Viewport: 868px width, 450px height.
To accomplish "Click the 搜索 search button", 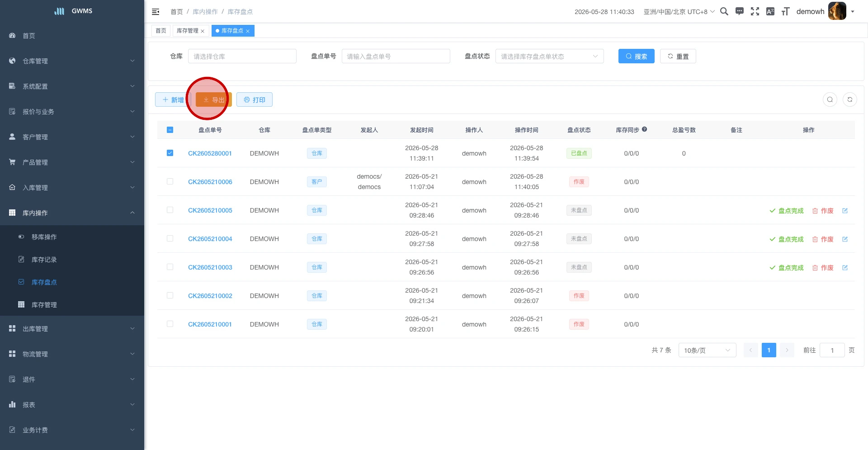I will [636, 56].
